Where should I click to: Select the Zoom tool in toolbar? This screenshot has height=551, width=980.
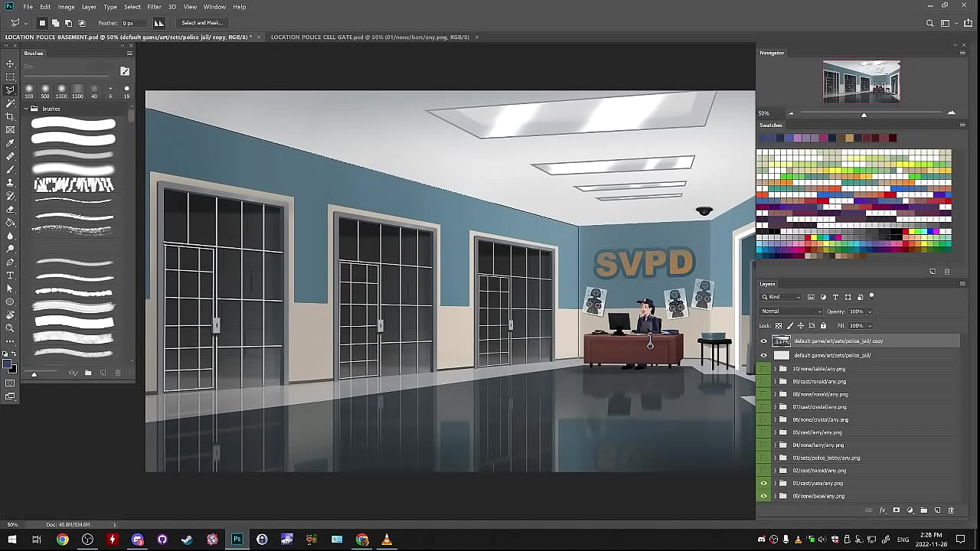tap(10, 328)
